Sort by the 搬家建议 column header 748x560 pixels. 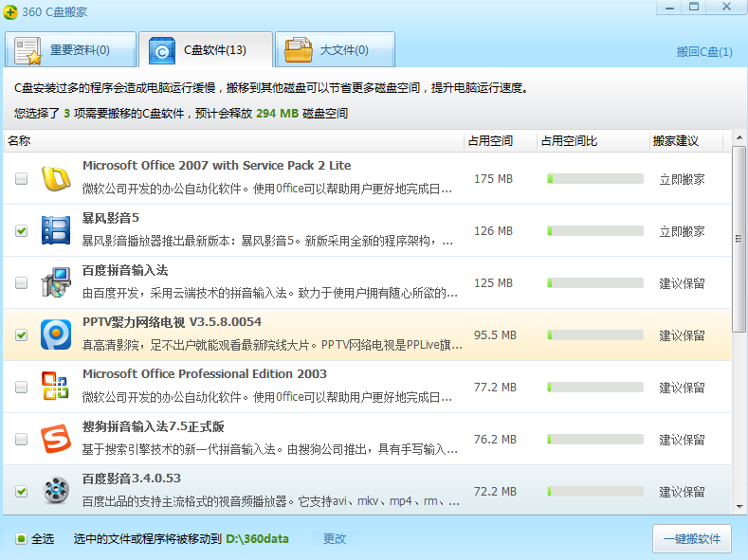coord(686,140)
